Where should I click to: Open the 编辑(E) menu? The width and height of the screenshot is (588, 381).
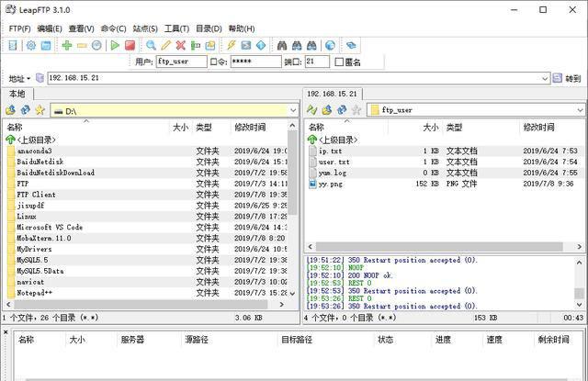50,28
